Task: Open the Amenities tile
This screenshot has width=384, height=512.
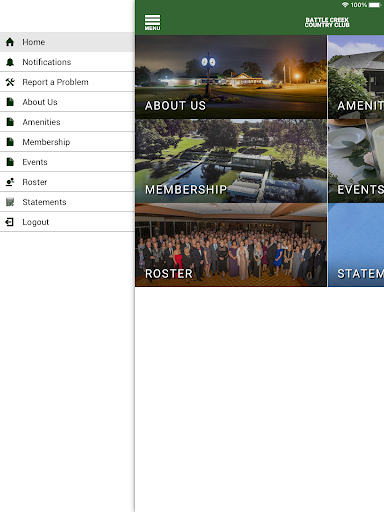Action: pyautogui.click(x=356, y=77)
